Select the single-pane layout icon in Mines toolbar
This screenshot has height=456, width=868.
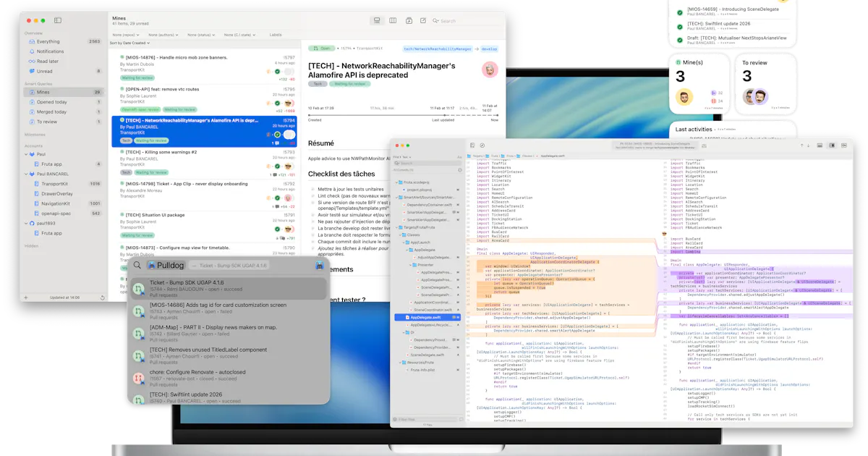coord(377,20)
